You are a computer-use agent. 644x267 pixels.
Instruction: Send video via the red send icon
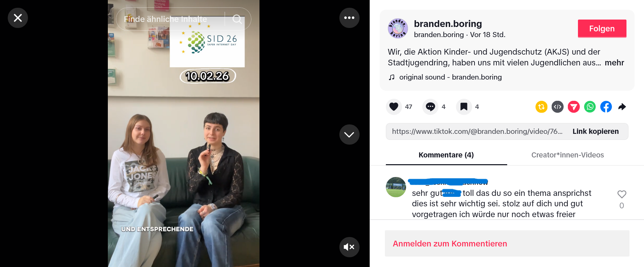click(574, 107)
